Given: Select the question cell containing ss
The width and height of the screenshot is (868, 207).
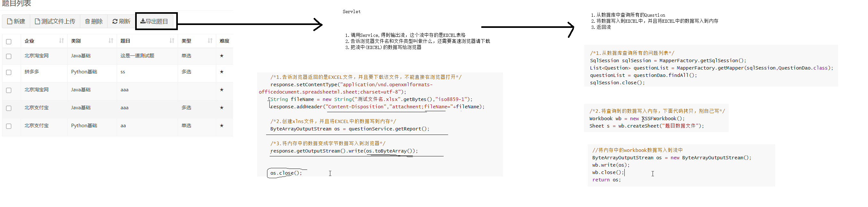Looking at the screenshot, I should click(123, 72).
